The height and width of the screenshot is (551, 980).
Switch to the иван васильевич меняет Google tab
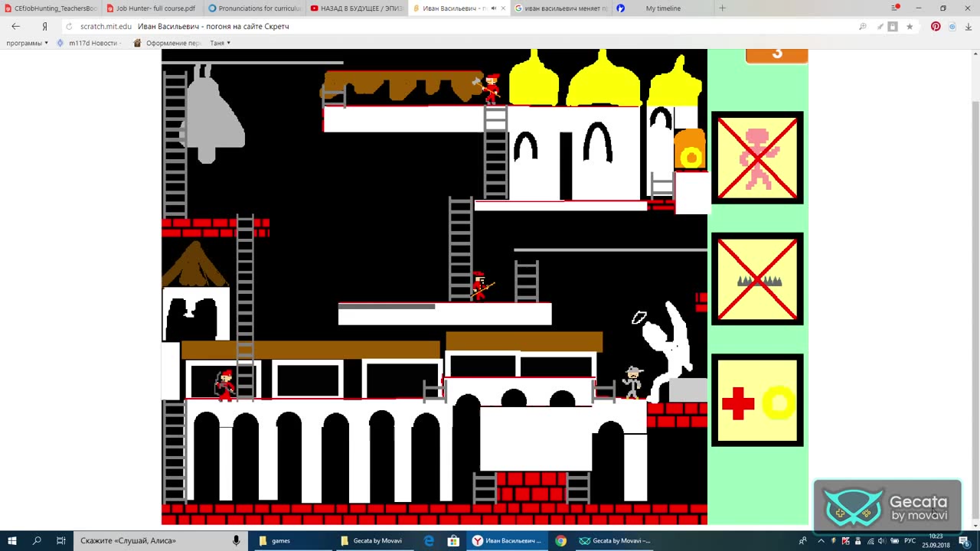[x=560, y=8]
